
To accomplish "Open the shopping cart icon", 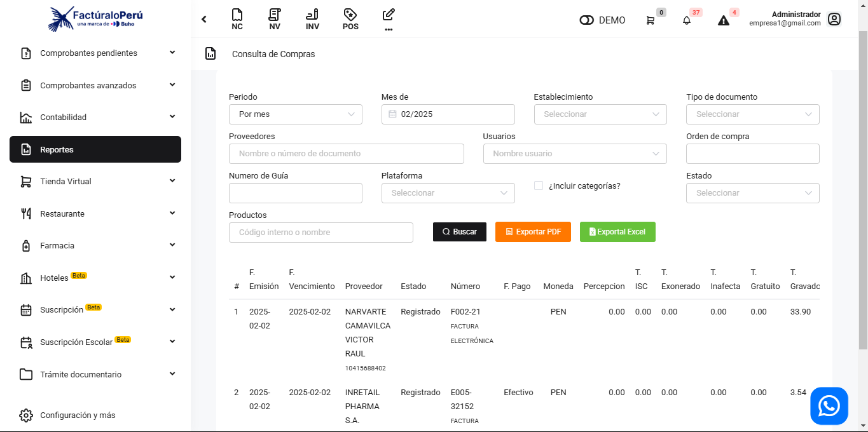I will tap(650, 20).
